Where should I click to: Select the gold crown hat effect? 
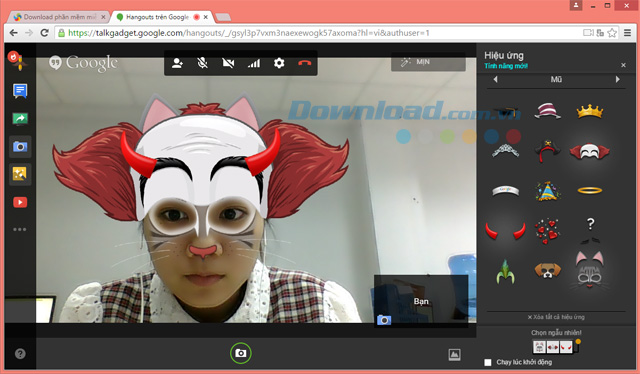coord(590,111)
